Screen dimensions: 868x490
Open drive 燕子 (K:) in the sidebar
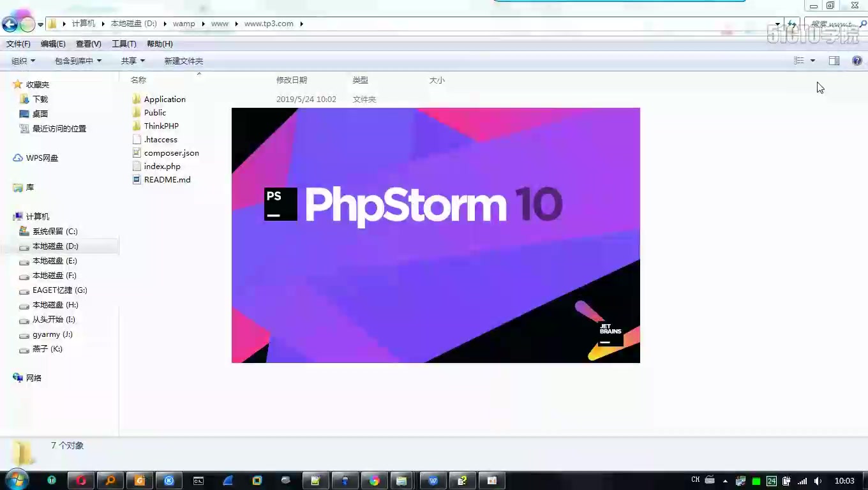click(x=47, y=349)
